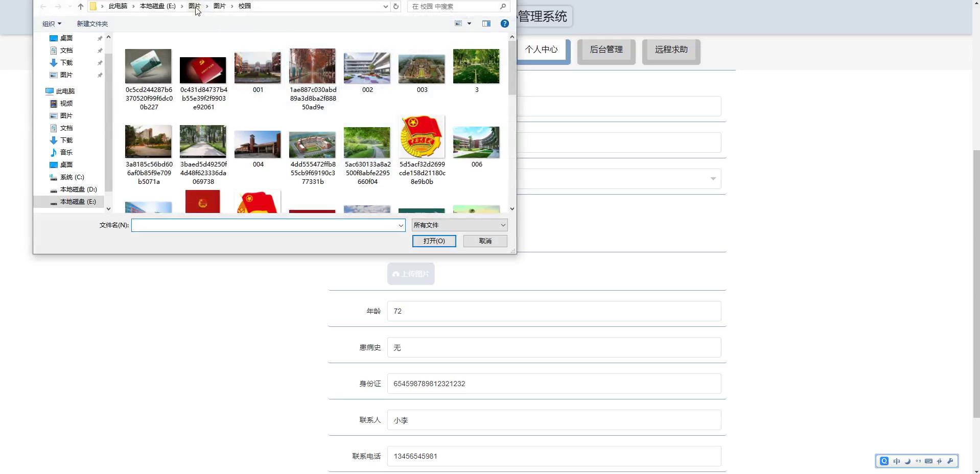Screen dimensions: 980x474
Task: Open pinned 图片 folder
Action: 66,75
